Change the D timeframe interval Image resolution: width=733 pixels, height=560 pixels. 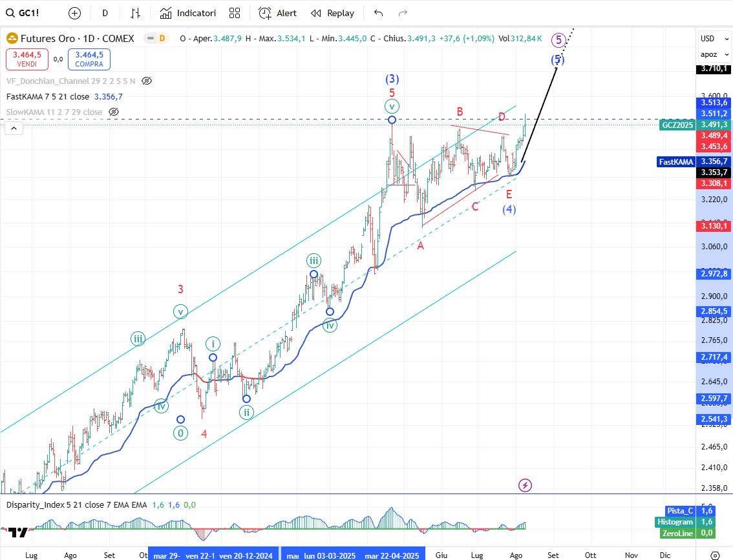point(105,13)
